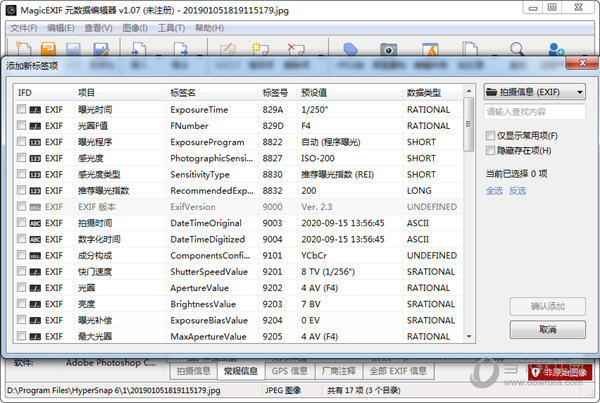This screenshot has width=600, height=403.
Task: Sort by the 标签号 column header
Action: coord(277,93)
